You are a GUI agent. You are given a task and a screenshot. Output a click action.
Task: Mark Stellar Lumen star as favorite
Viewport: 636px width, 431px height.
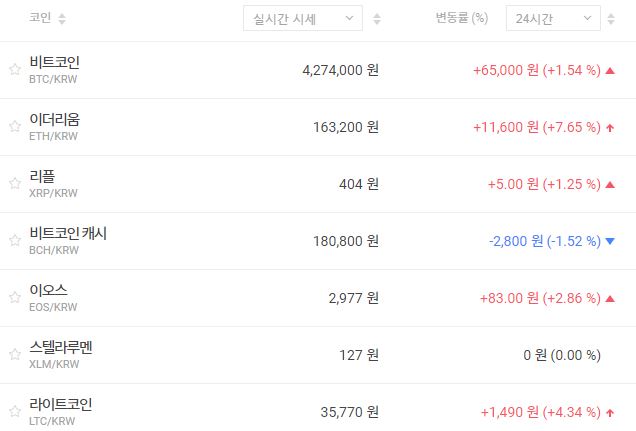coord(14,355)
